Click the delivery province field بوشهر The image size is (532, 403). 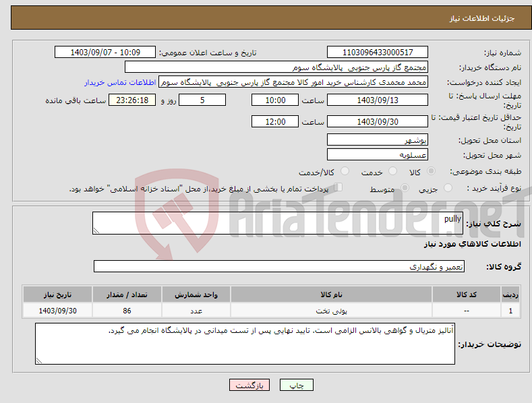pyautogui.click(x=378, y=139)
